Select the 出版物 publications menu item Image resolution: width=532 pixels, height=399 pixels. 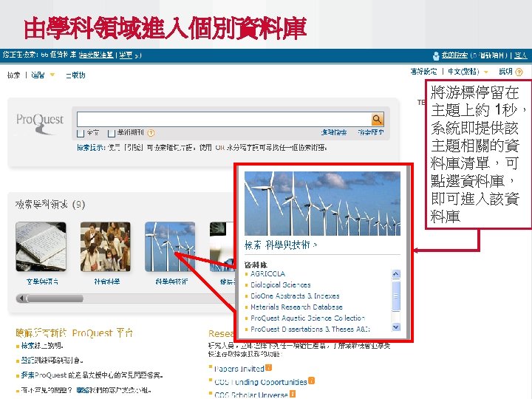coord(75,75)
